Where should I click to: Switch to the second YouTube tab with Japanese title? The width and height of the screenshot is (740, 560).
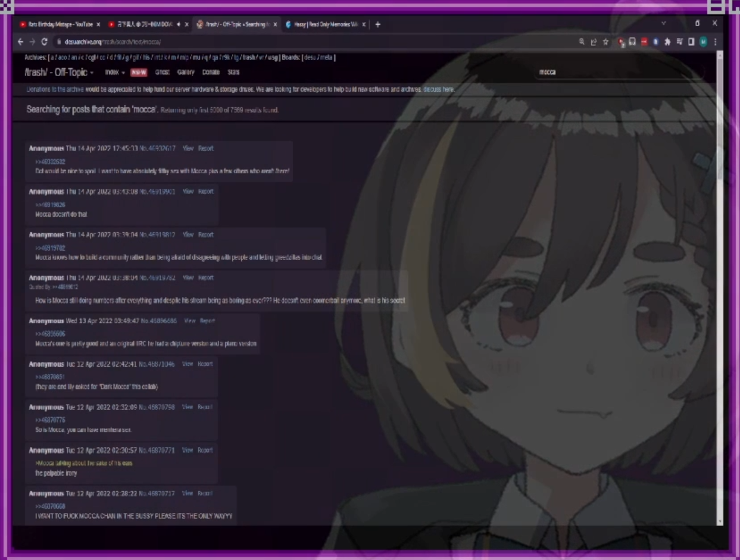[148, 24]
